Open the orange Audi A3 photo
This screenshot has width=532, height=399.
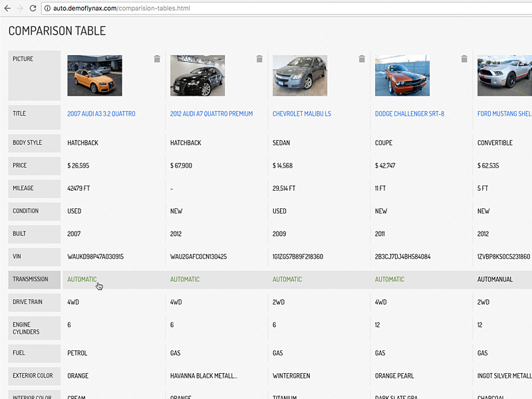94,76
